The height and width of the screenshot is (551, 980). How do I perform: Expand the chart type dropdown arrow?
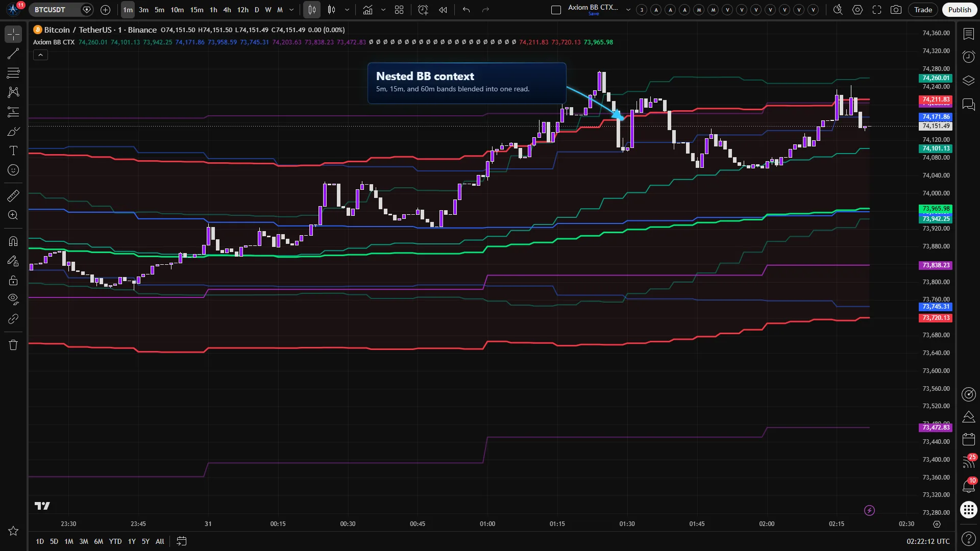(x=347, y=10)
